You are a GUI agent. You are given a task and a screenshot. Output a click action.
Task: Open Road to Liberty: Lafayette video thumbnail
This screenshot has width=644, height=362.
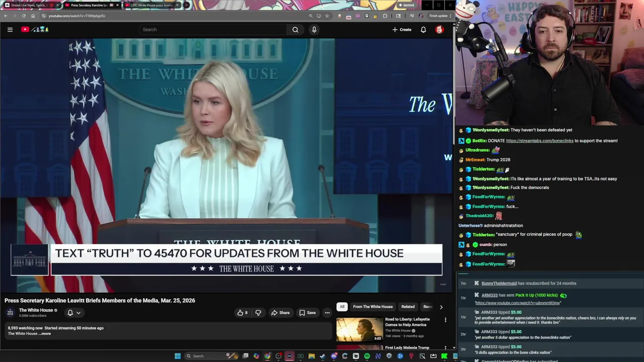pos(360,329)
